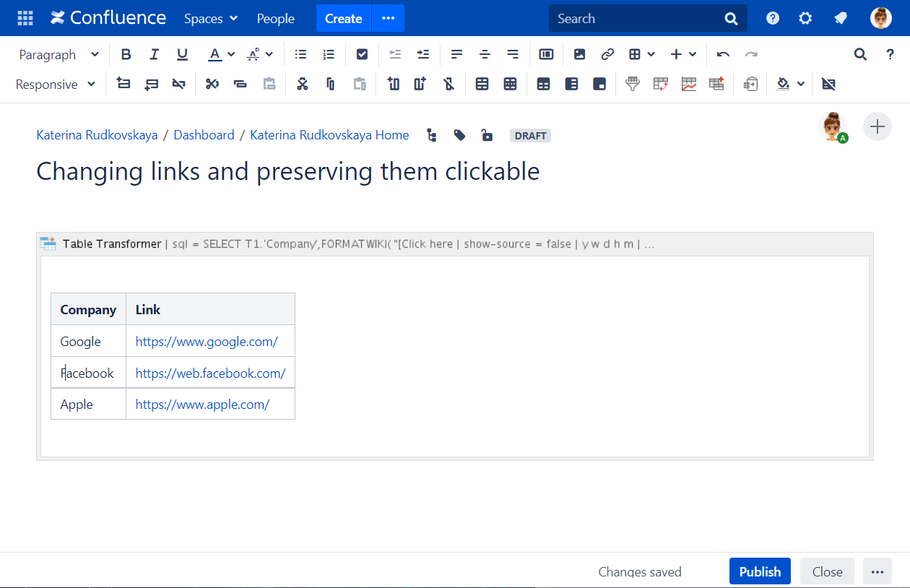
Task: Expand the Responsive table width dropdown
Action: (56, 85)
